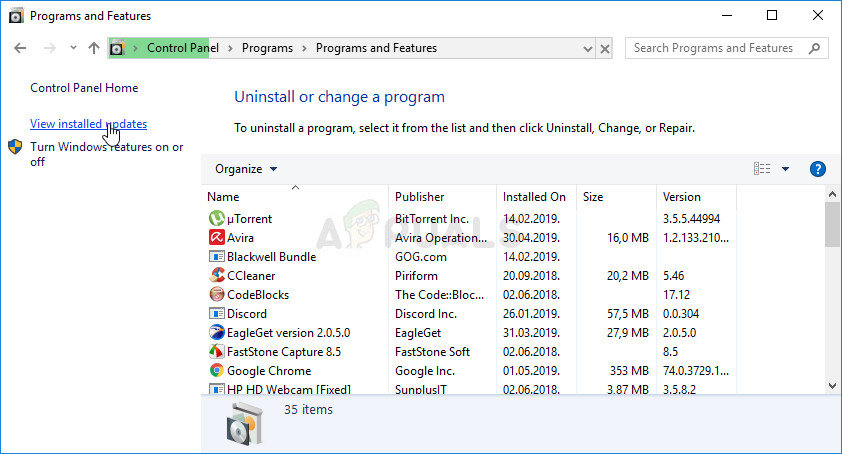This screenshot has width=842, height=454.
Task: Click the EagleGet program icon
Action: click(x=216, y=332)
